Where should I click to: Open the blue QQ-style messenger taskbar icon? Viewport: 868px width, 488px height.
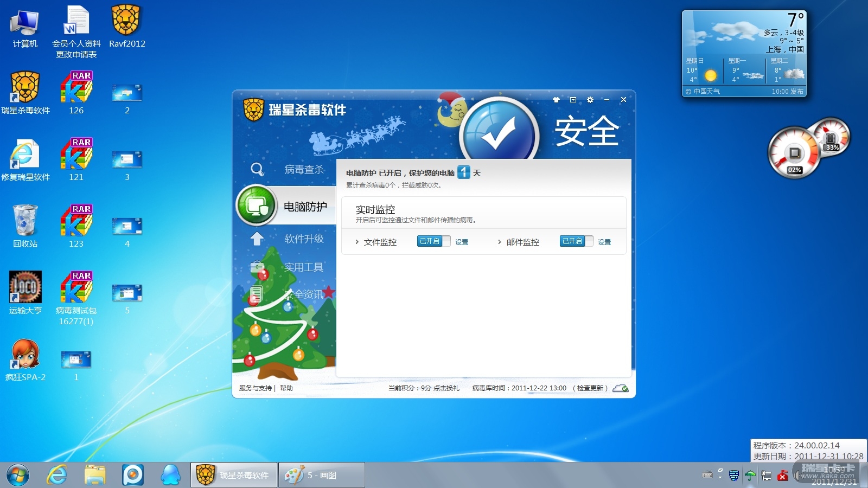pyautogui.click(x=171, y=476)
